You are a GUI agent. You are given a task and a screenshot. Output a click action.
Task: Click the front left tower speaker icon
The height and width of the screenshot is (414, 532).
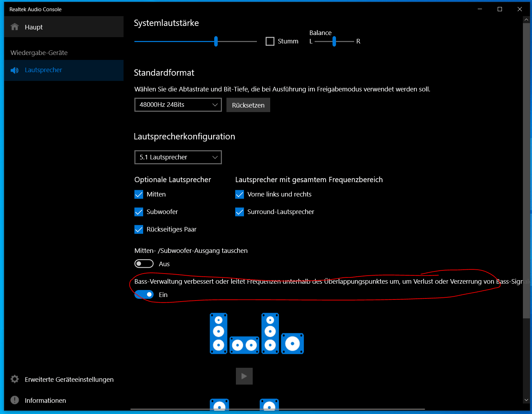(219, 333)
